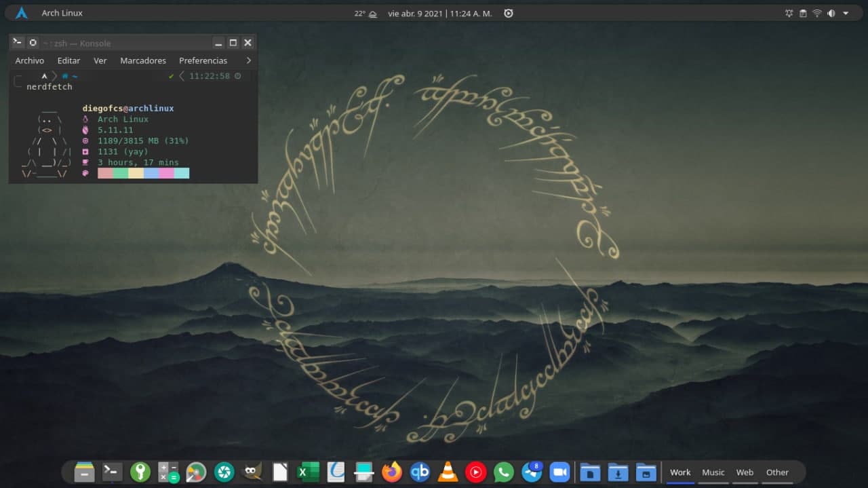Open the Archivo menu in Konsole

coord(30,60)
